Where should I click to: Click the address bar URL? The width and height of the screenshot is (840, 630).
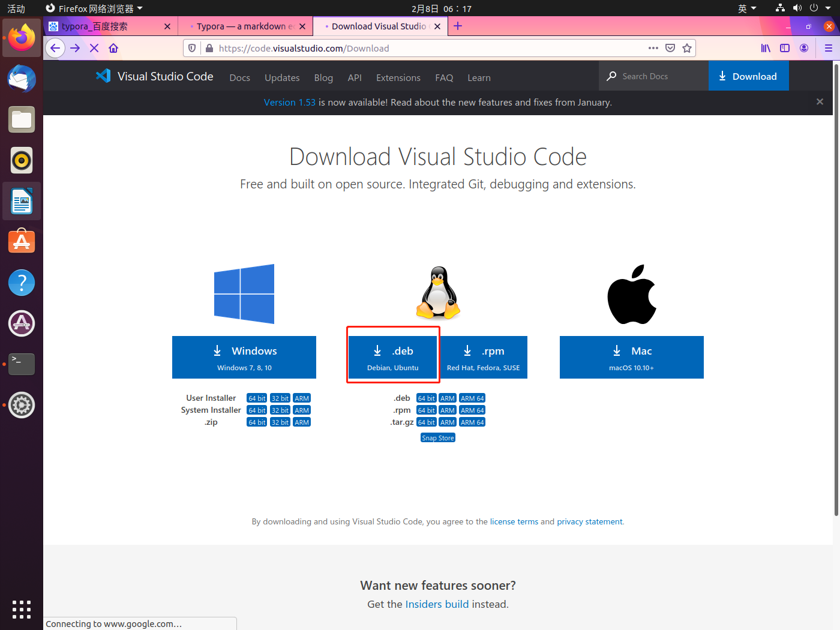click(x=304, y=48)
